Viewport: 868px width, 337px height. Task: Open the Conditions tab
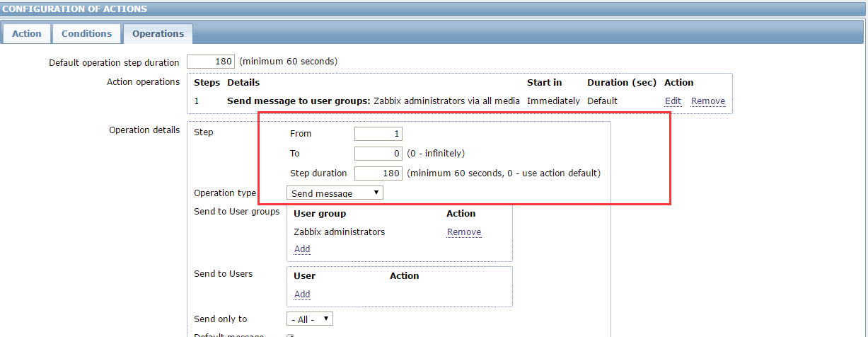86,33
